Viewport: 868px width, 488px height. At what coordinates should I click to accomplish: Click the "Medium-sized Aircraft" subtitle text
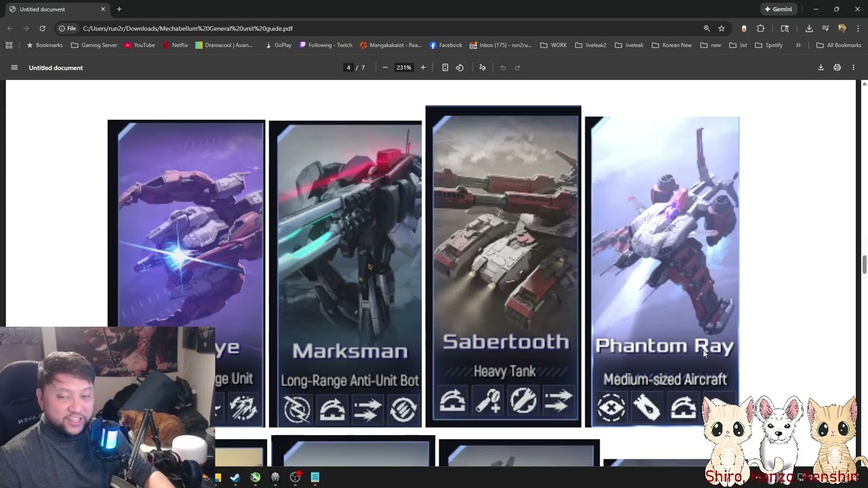(x=665, y=380)
